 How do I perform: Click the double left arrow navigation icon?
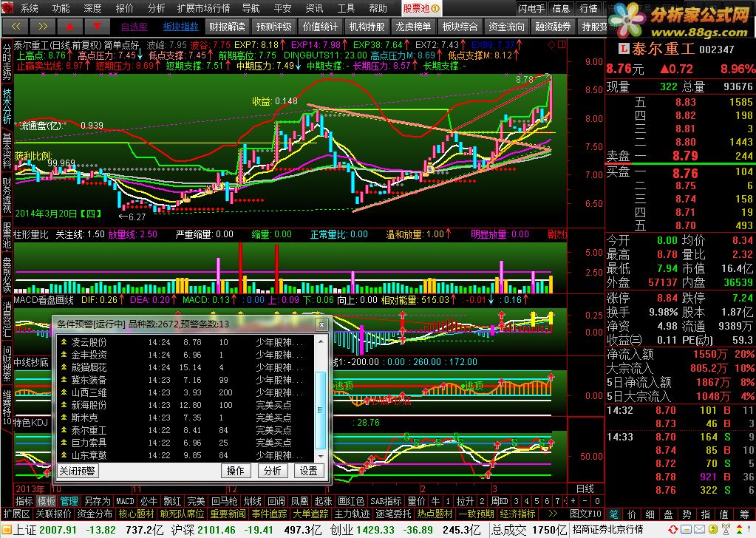tap(16, 27)
